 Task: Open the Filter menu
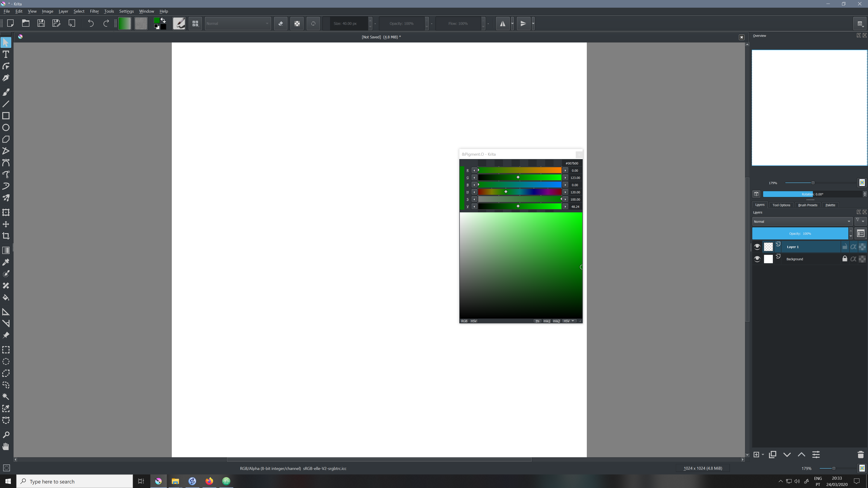(94, 11)
